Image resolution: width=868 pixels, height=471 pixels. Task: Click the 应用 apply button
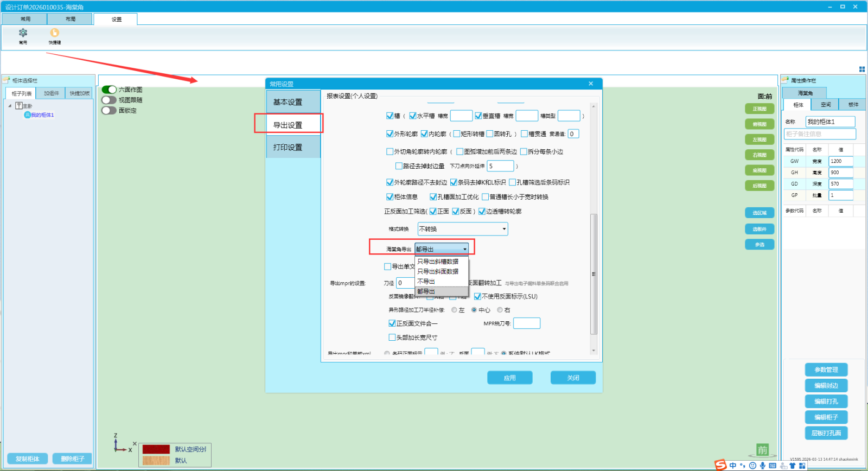click(x=509, y=378)
